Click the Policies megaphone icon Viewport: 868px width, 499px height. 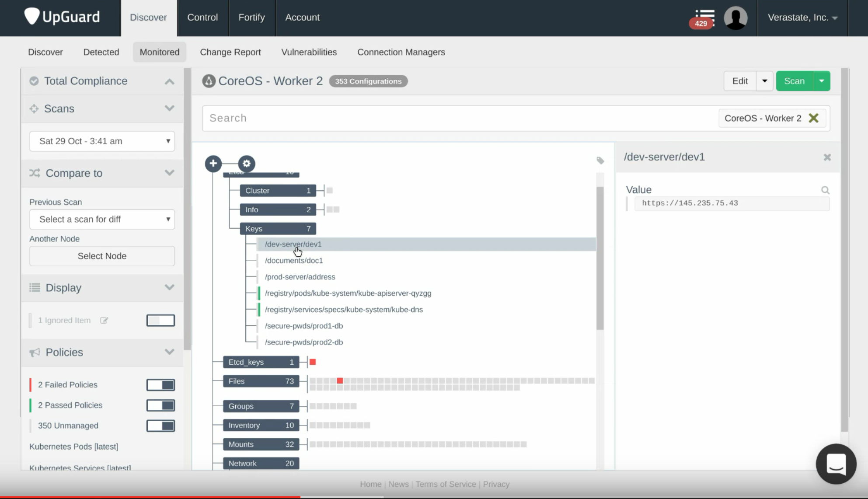click(x=35, y=352)
